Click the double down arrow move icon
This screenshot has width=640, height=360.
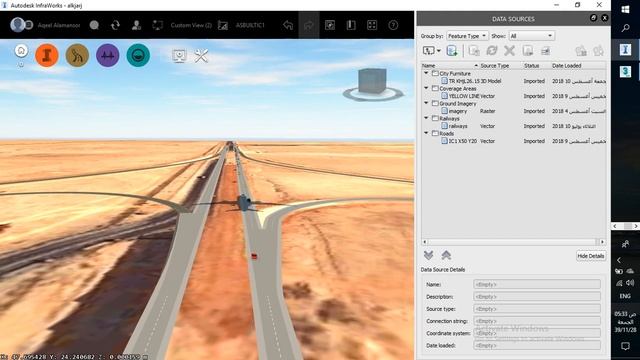tap(428, 256)
